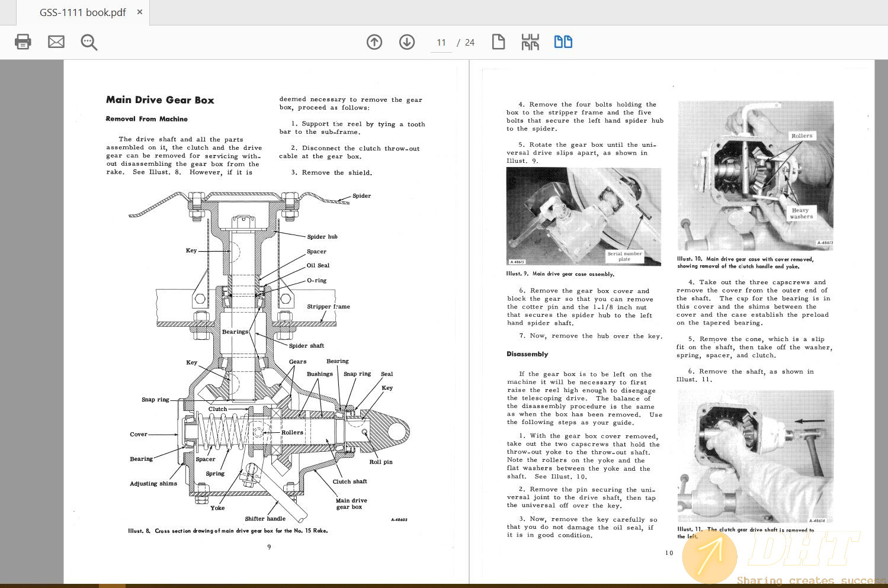The height and width of the screenshot is (588, 888).
Task: Toggle the two-page book view
Action: point(563,42)
